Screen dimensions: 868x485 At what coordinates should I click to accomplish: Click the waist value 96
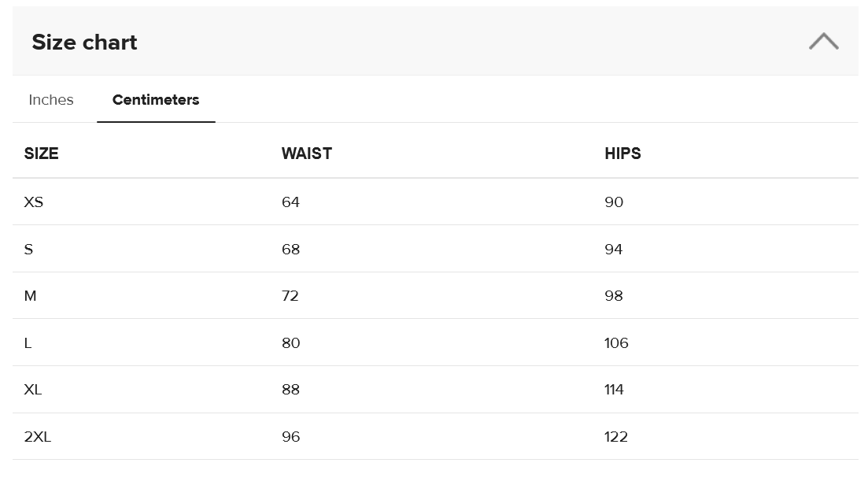[x=290, y=437]
